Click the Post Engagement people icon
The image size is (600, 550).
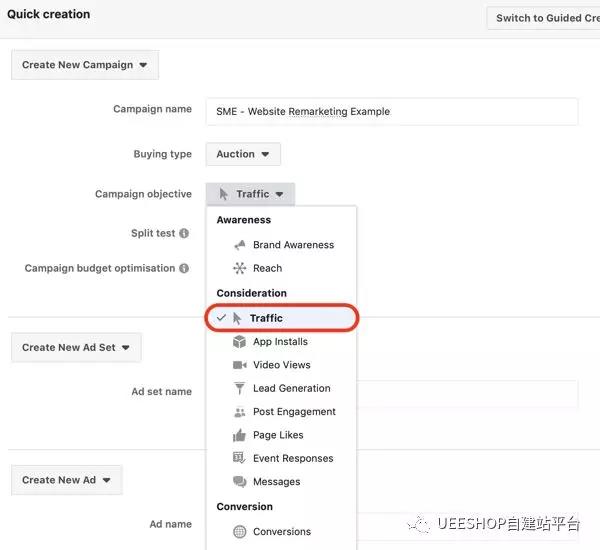pyautogui.click(x=239, y=412)
